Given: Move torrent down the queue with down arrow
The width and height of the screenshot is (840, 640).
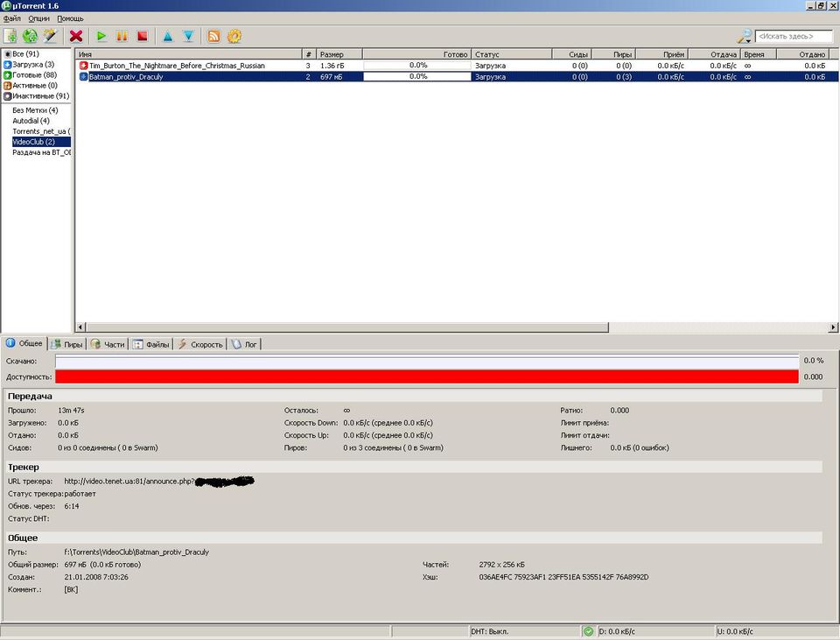Looking at the screenshot, I should click(189, 36).
